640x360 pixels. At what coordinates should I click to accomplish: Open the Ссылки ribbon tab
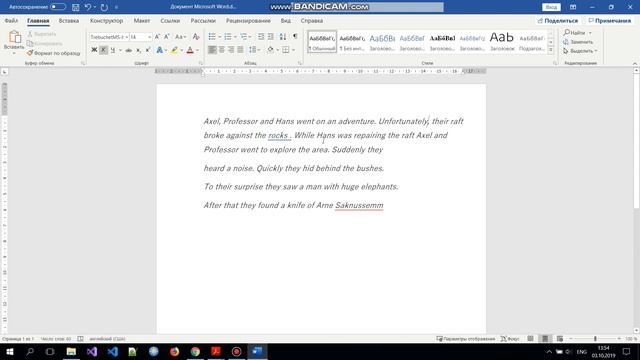pos(170,20)
